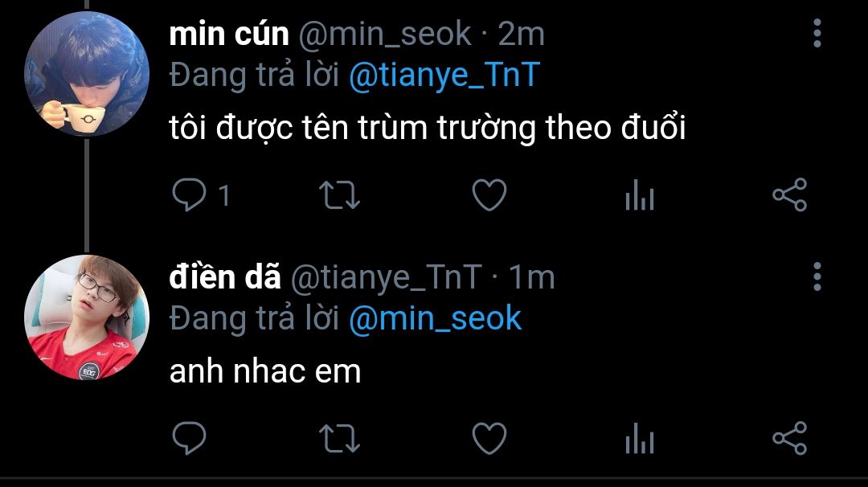Retweet điền dã's tweet
The image size is (868, 487).
pyautogui.click(x=340, y=438)
